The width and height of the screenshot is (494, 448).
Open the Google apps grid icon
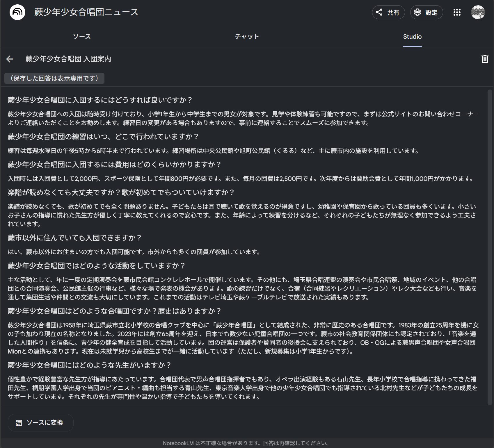457,12
